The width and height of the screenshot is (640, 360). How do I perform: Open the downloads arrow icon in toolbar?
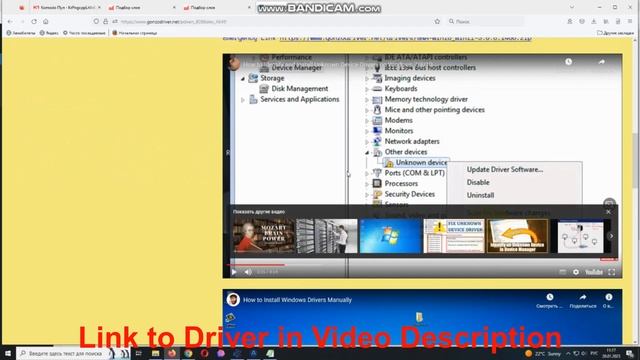click(x=594, y=21)
